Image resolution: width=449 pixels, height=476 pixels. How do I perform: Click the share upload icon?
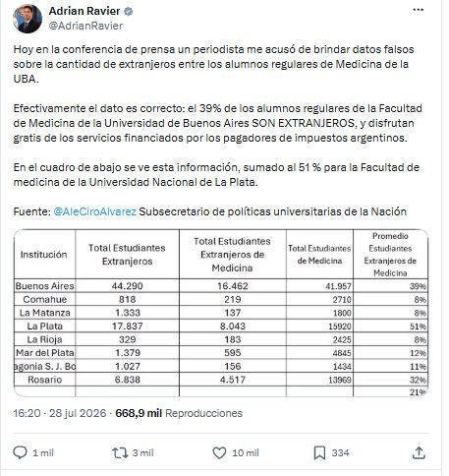point(419,452)
